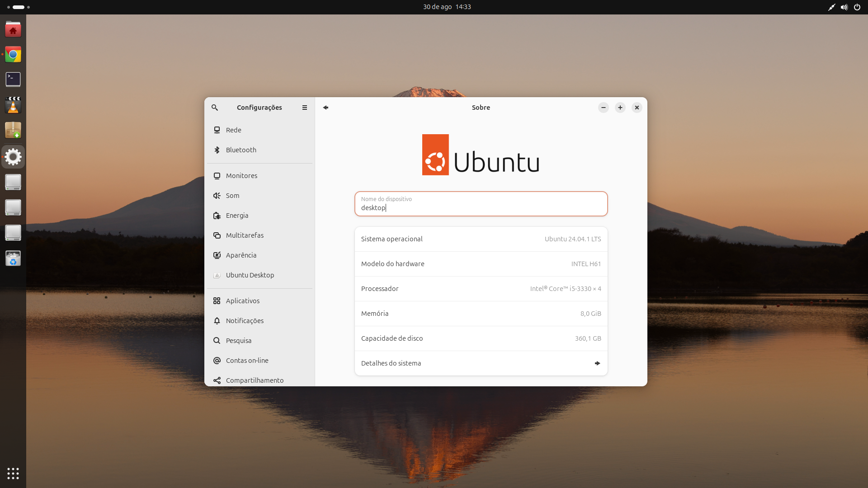Select Aparência in the sidebar
Image resolution: width=868 pixels, height=488 pixels.
click(259, 255)
